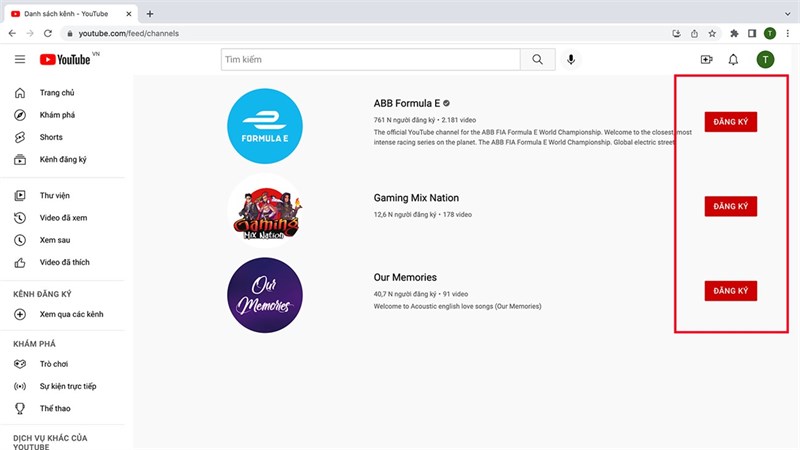Click the Welcome to Acoustic english love songs description

click(458, 307)
